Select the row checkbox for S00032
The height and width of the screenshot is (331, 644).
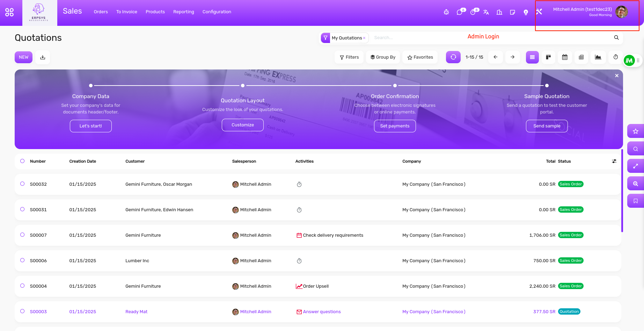coord(22,184)
